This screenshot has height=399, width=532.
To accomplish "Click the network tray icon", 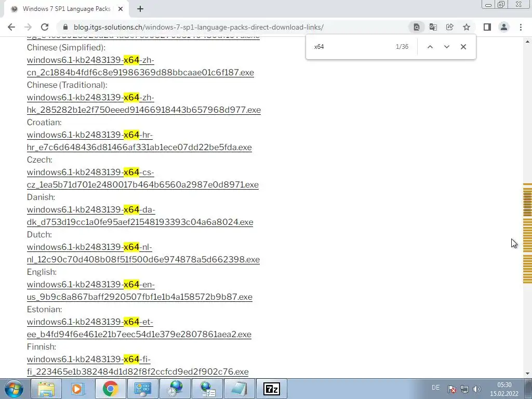I will point(464,389).
